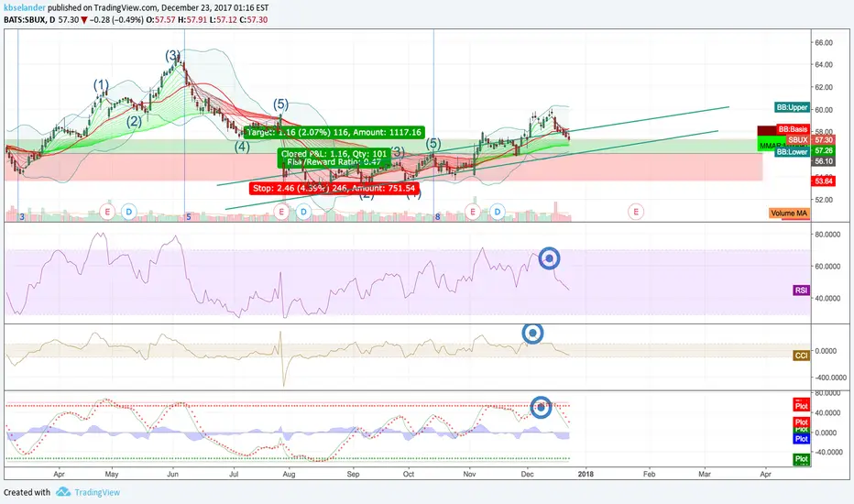The image size is (854, 504).
Task: Click the 0.0000 CCI axis label
Action: click(x=827, y=351)
